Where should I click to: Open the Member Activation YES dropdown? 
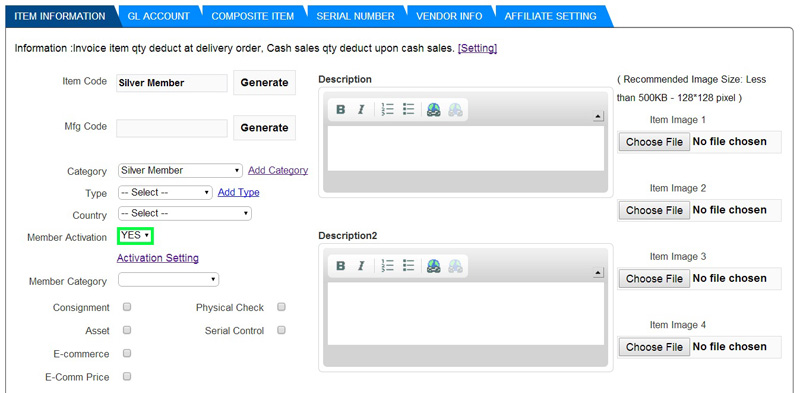coord(135,236)
